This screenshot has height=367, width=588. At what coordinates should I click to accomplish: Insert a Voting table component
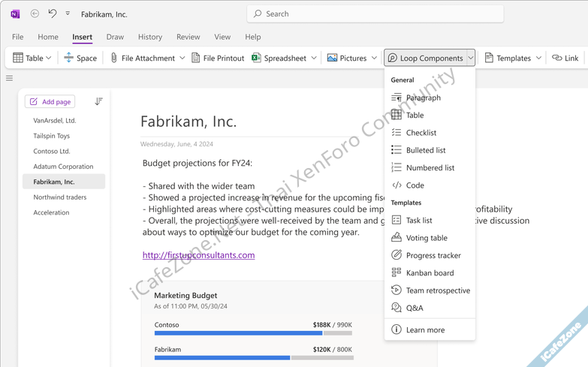click(426, 238)
